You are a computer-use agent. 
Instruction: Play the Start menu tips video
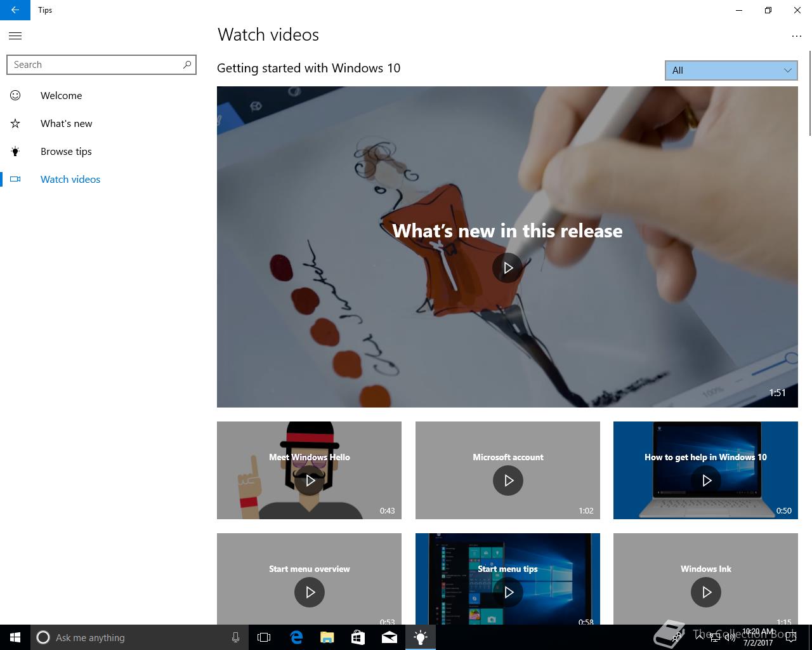pyautogui.click(x=508, y=592)
